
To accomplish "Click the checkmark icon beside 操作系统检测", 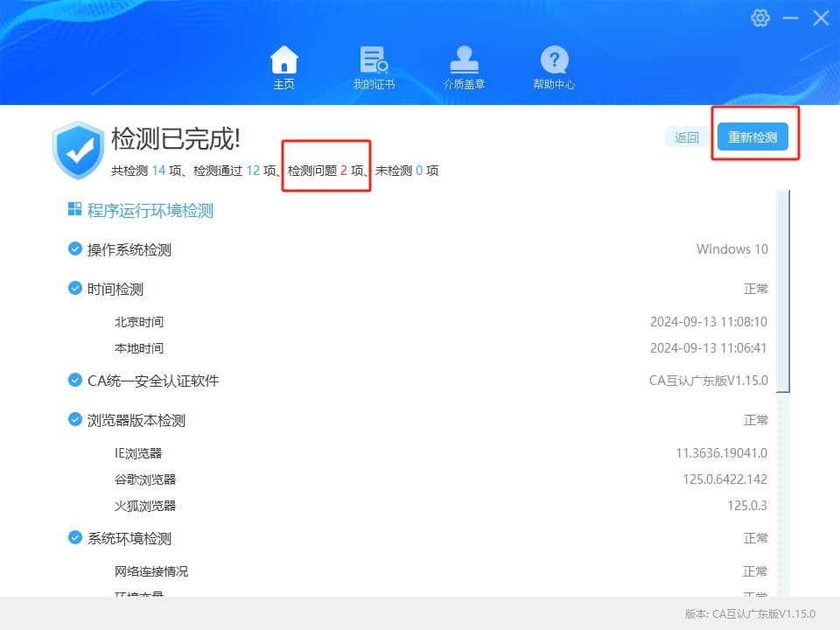I will (74, 248).
